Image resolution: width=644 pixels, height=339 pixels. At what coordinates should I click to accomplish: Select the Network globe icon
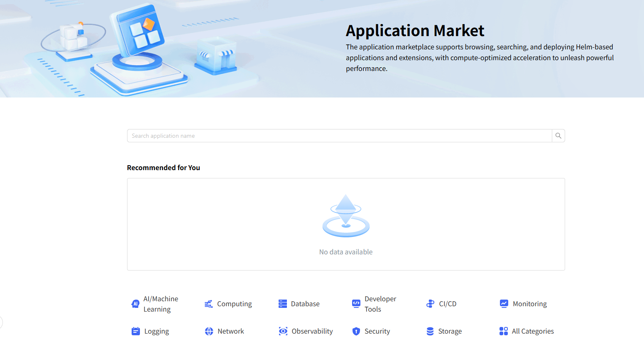(209, 331)
